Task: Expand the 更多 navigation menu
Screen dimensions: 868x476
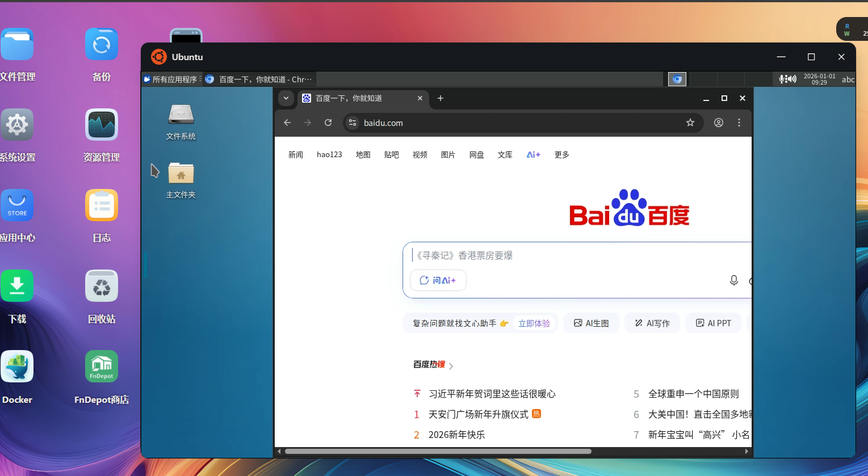Action: [x=561, y=155]
